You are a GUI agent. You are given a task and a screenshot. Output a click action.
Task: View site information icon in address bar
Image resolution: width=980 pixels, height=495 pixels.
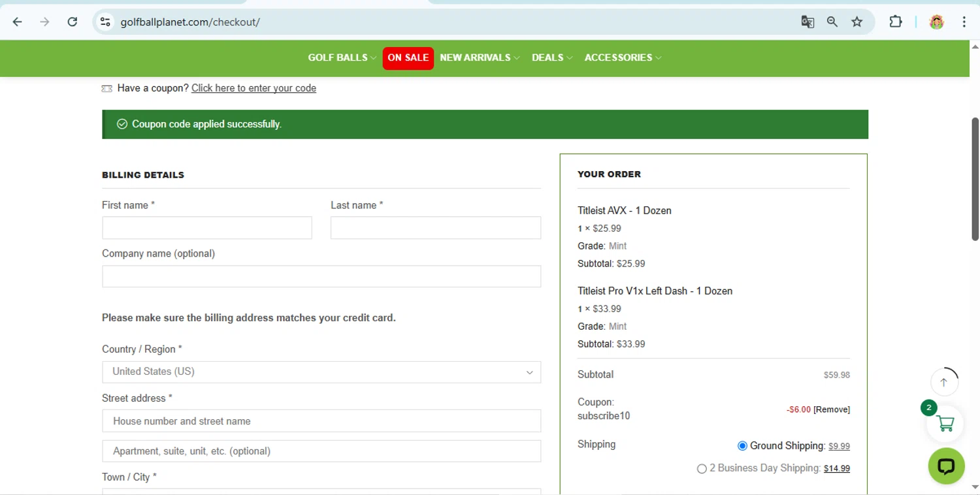105,22
